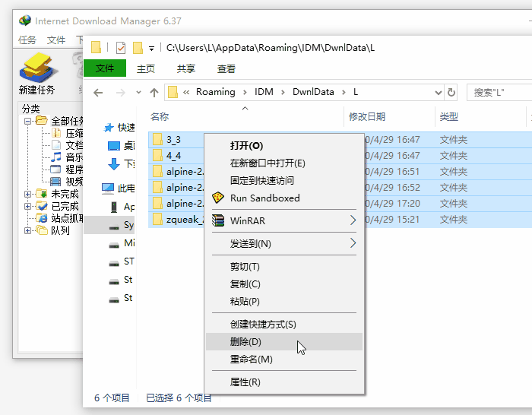532x415 pixels.
Task: Expand the chevron after DwnlData breadcrumb
Action: (x=344, y=92)
